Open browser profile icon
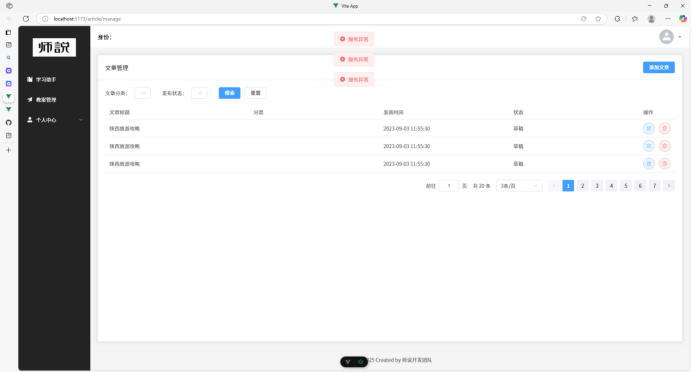 tap(651, 19)
